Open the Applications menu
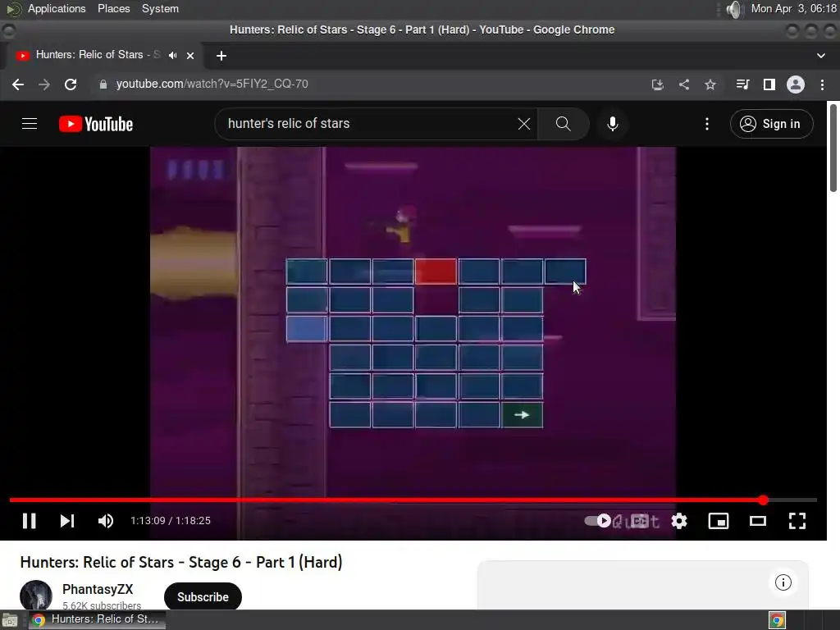840x630 pixels. (x=57, y=8)
